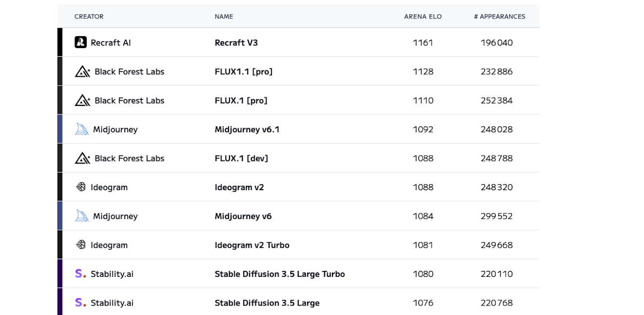Sort by # Appearances column header

[499, 17]
